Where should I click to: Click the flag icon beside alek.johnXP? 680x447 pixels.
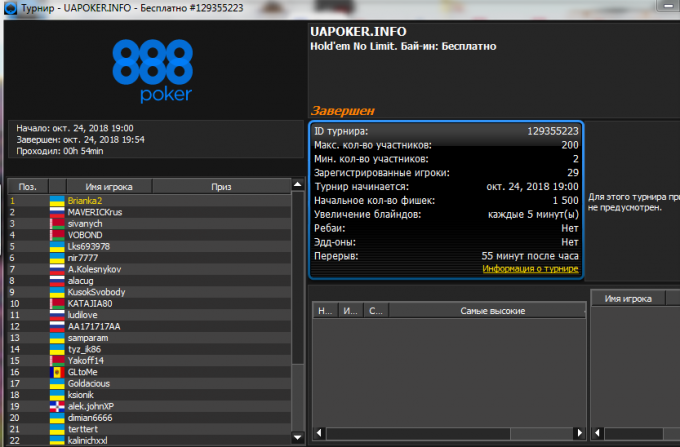[x=57, y=406]
